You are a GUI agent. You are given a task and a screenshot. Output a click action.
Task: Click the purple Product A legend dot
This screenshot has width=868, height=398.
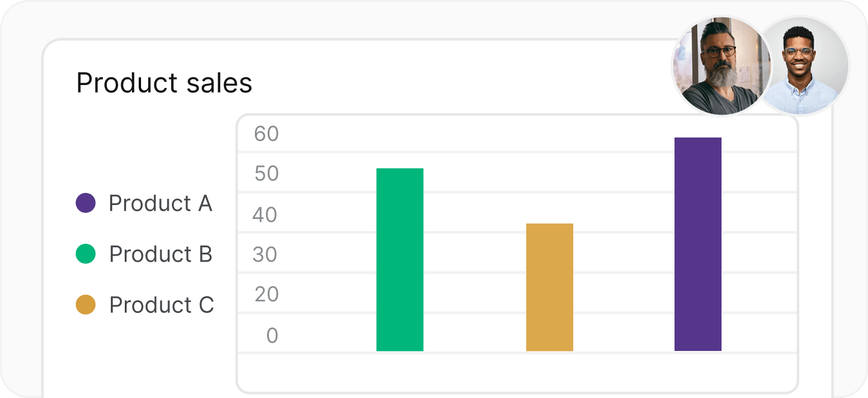click(x=86, y=203)
